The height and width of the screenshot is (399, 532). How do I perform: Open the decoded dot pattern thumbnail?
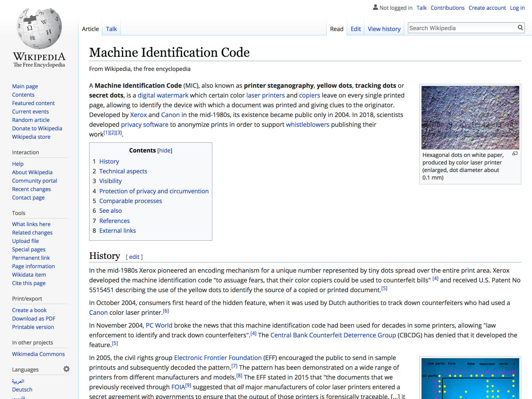[470, 379]
